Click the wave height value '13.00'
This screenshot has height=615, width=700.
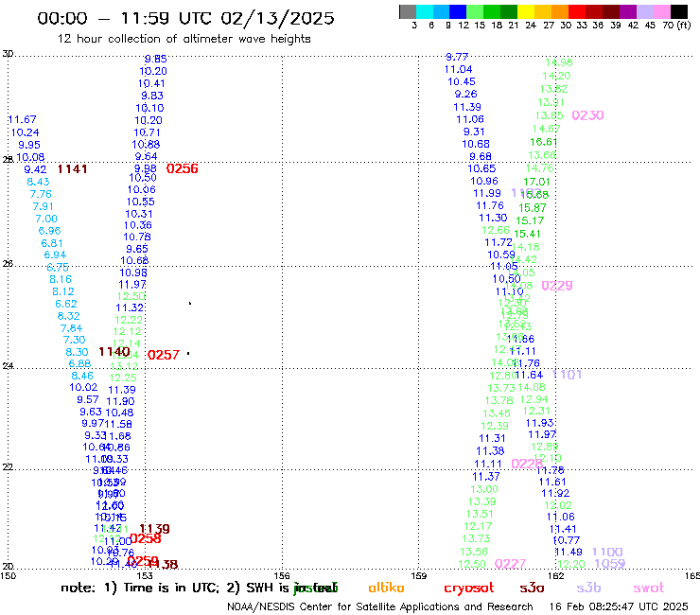[484, 489]
